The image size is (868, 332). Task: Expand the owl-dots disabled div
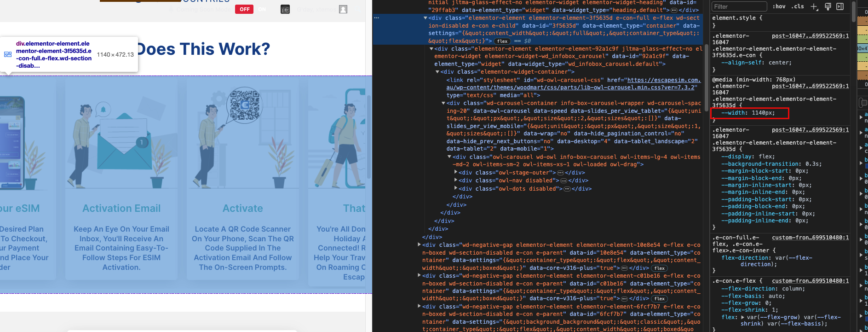[x=456, y=188]
